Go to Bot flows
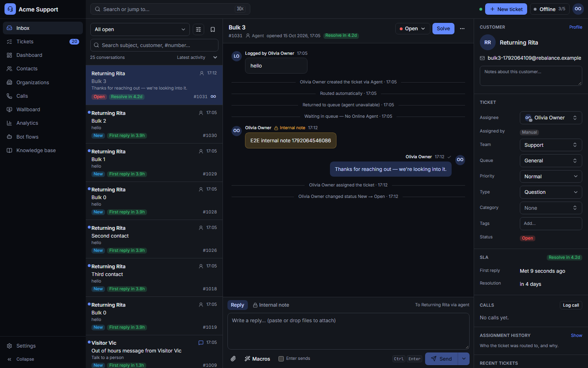This screenshot has width=588, height=368. pos(43,137)
